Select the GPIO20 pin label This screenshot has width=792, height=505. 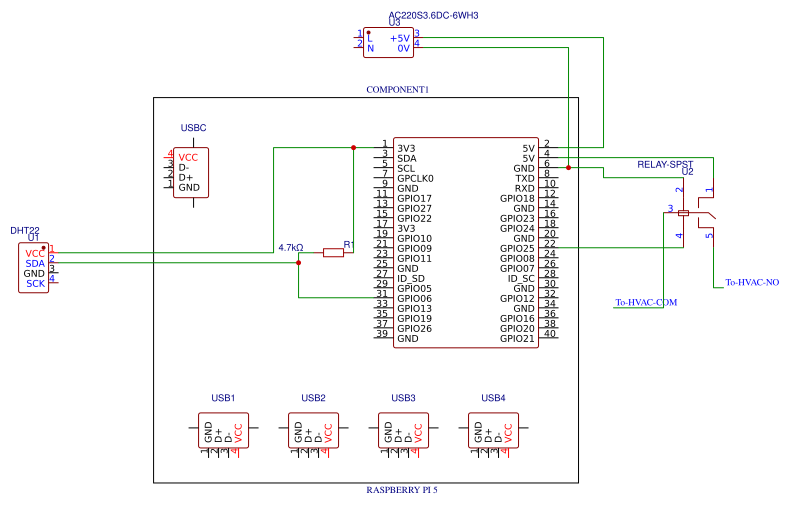click(x=517, y=329)
